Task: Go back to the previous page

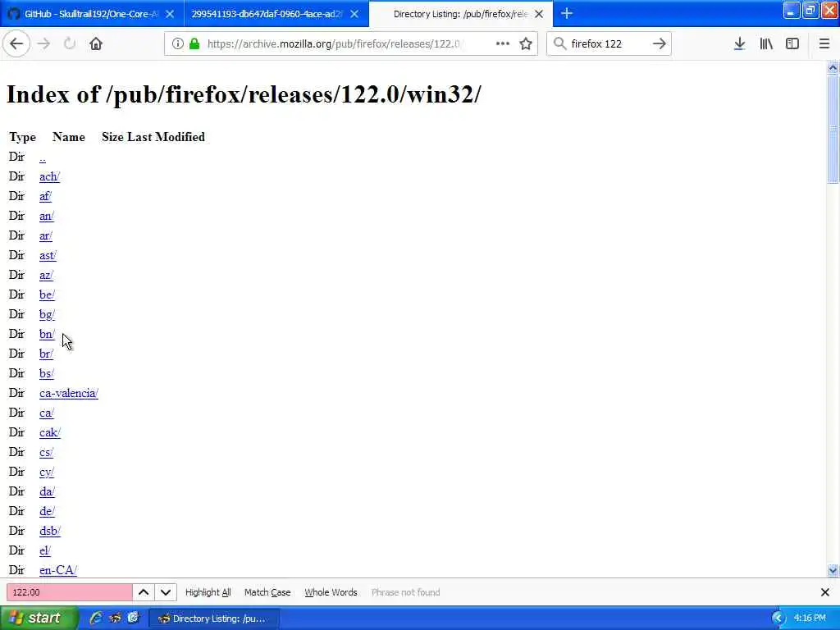Action: point(16,43)
